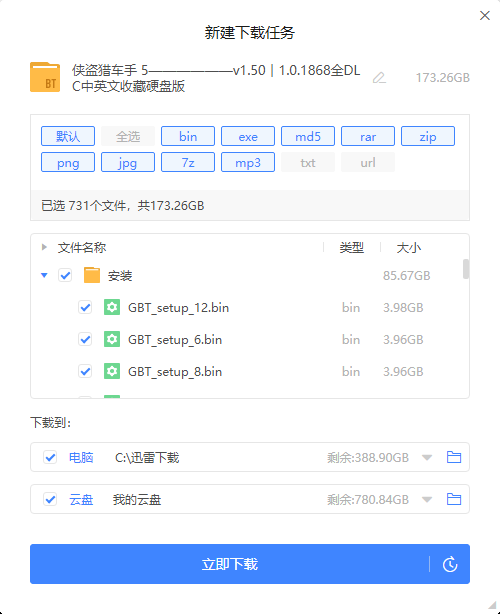Screen dimensions: 500x614
Task: Click the task name 侠盗猎车手 5 title
Action: pyautogui.click(x=216, y=78)
